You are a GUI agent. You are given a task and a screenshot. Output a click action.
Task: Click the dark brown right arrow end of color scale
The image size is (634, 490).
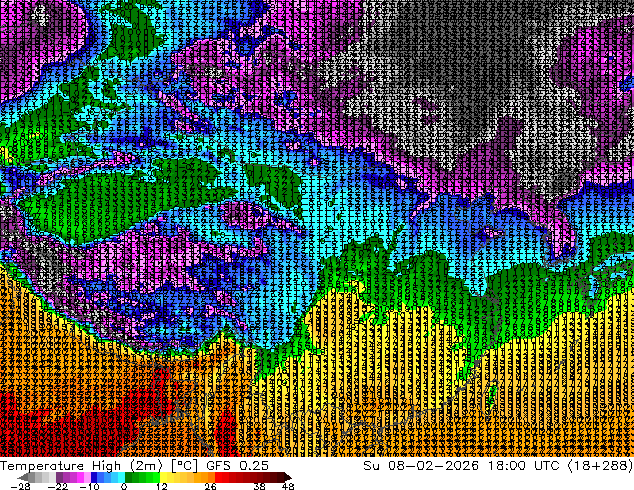point(288,477)
